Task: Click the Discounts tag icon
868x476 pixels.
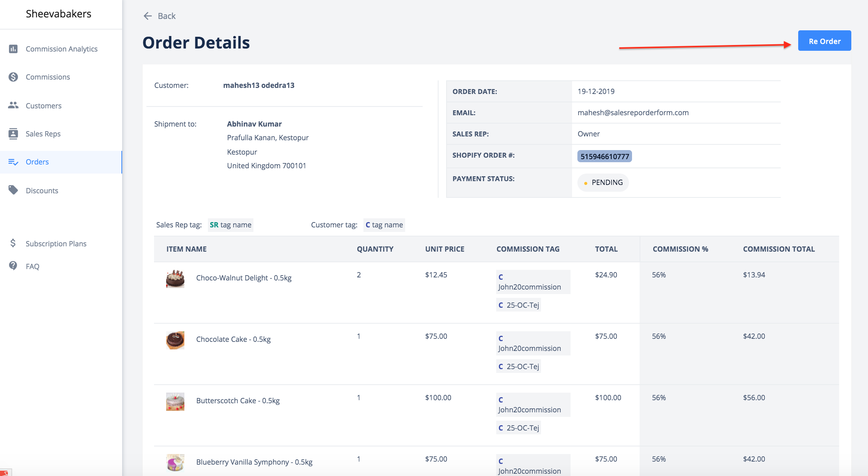Action: [13, 190]
